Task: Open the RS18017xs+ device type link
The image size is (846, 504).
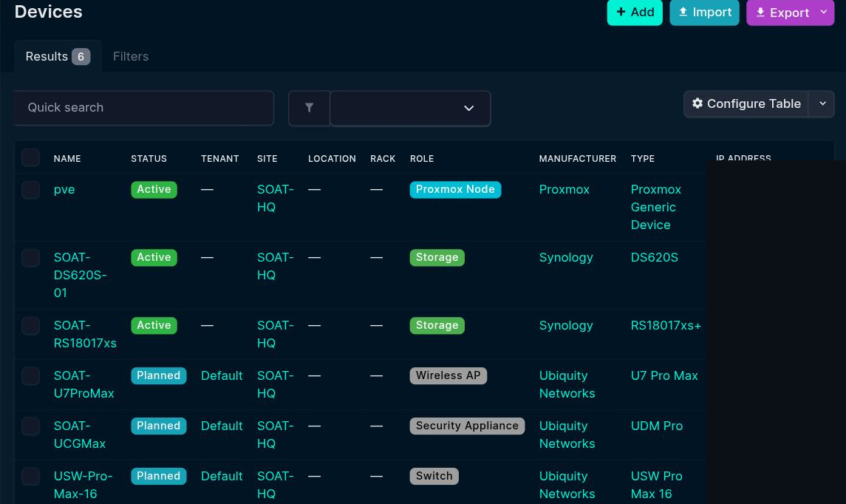Action: [x=666, y=325]
